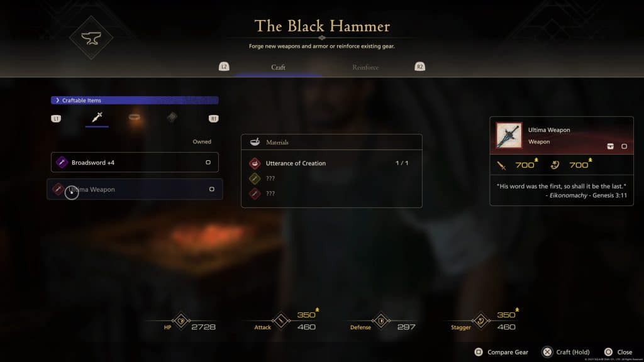Screen dimensions: 644x362
Task: Select Ultima Weapon in the craft list
Action: pyautogui.click(x=135, y=189)
